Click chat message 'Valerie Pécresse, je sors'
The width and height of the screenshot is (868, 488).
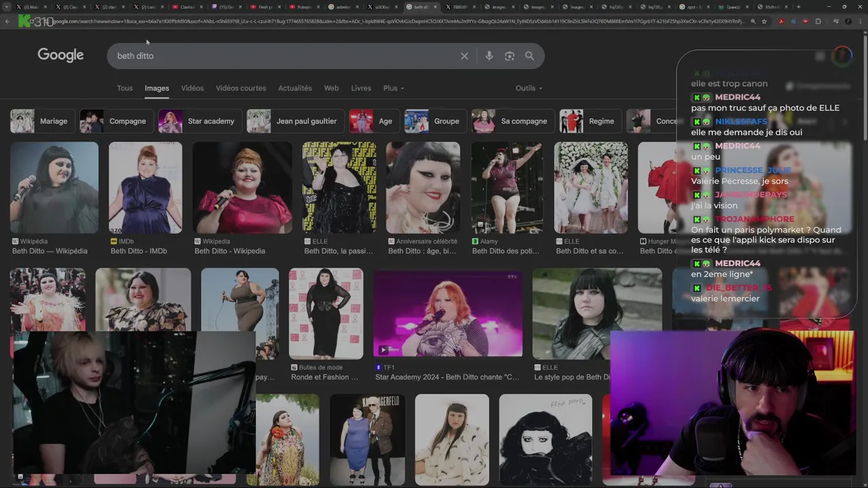coord(739,181)
